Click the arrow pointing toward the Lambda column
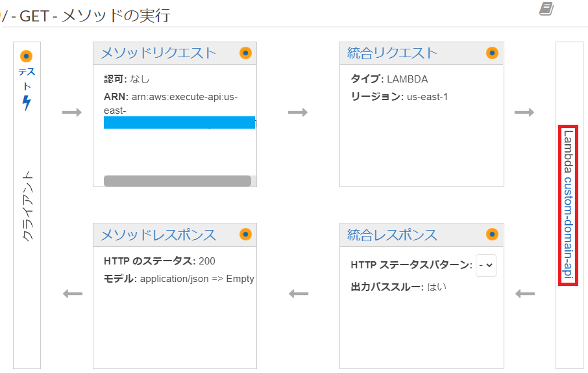This screenshot has height=373, width=588. pos(524,112)
